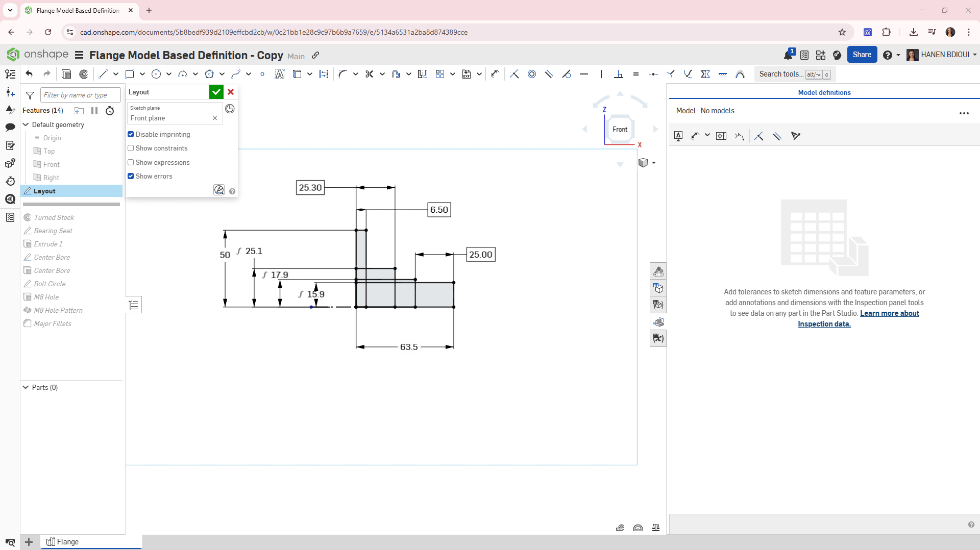Collapse the Parts (0) section
Screen dimensions: 980x550
click(x=26, y=387)
